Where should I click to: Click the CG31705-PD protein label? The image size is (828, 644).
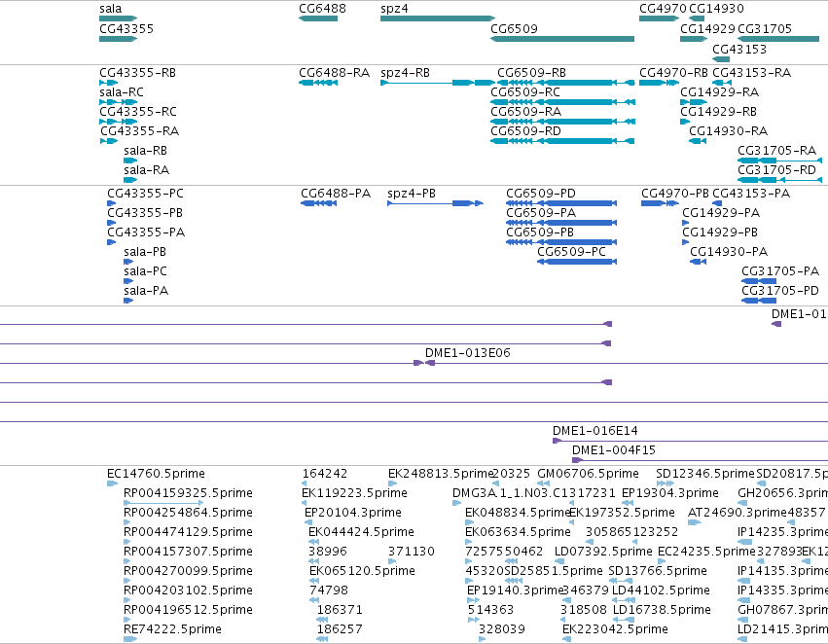click(780, 290)
